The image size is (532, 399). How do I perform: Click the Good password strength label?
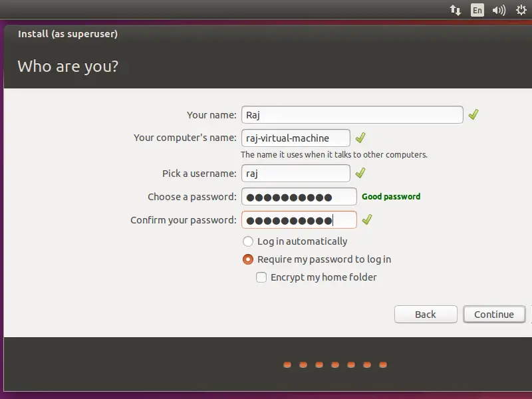pyautogui.click(x=391, y=197)
